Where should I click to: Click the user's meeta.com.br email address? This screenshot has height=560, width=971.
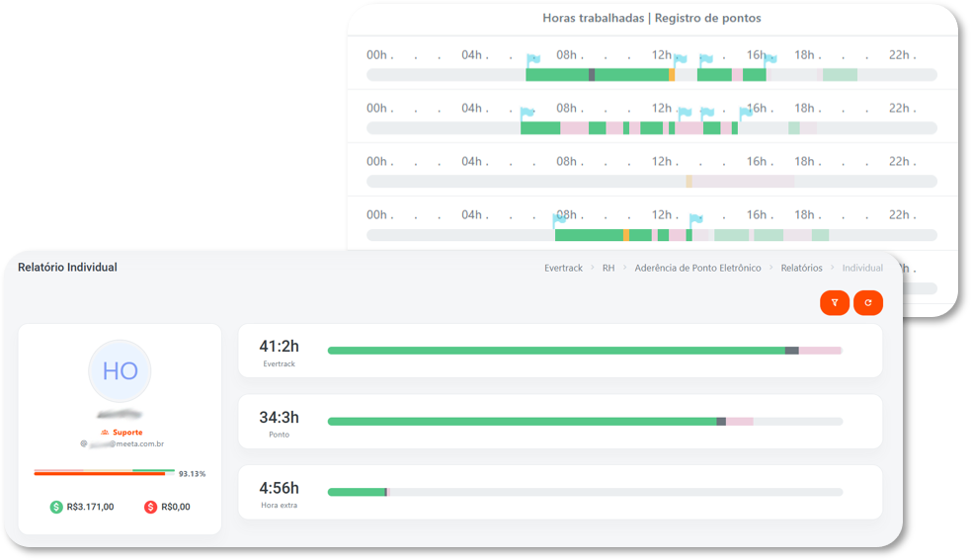click(126, 444)
